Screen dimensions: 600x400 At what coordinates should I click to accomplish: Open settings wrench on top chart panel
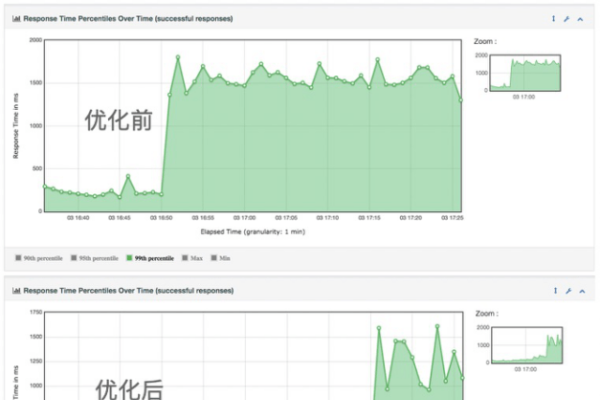[567, 18]
